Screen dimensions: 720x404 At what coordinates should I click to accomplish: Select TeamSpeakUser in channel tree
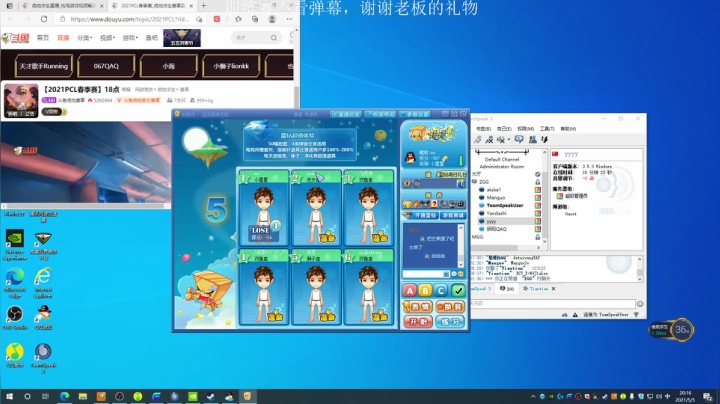point(505,205)
